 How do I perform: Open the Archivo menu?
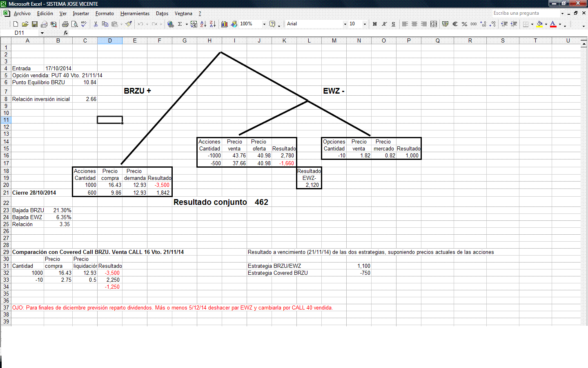click(x=22, y=13)
